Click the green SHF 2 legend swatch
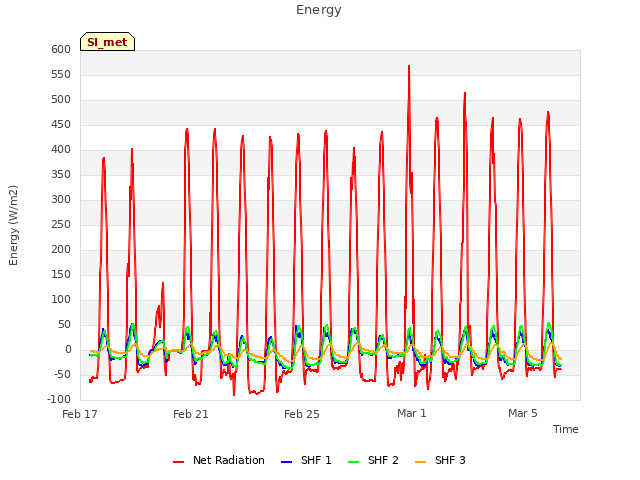 [353, 462]
